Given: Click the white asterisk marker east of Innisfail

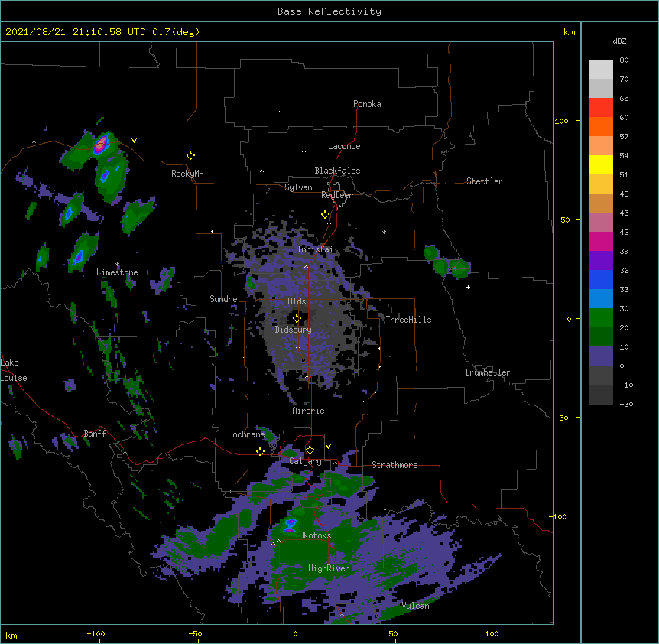Looking at the screenshot, I should pos(384,232).
